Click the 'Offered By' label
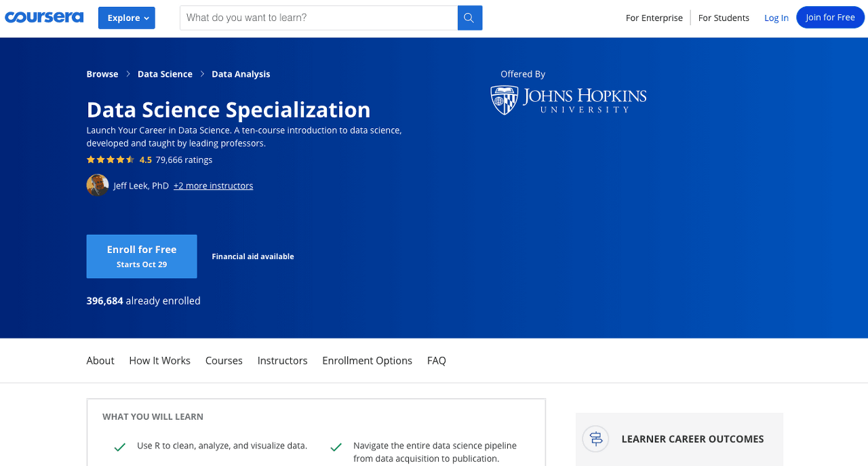This screenshot has width=868, height=466. 523,74
